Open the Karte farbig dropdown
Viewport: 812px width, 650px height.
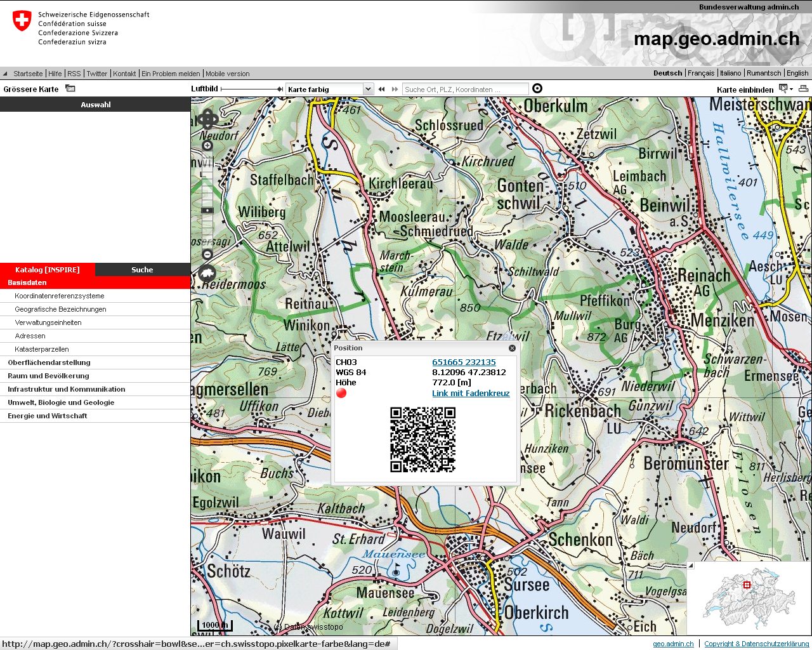(368, 90)
